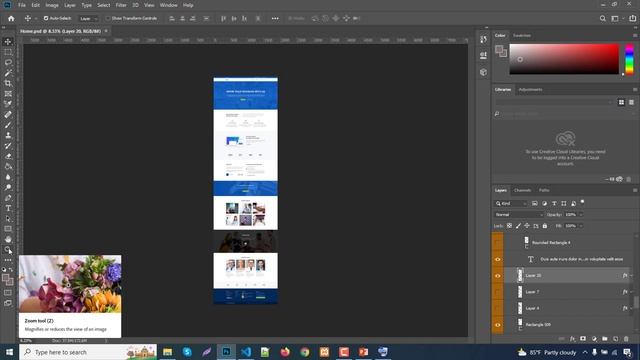Hide the text layer's eye icon

click(x=498, y=259)
